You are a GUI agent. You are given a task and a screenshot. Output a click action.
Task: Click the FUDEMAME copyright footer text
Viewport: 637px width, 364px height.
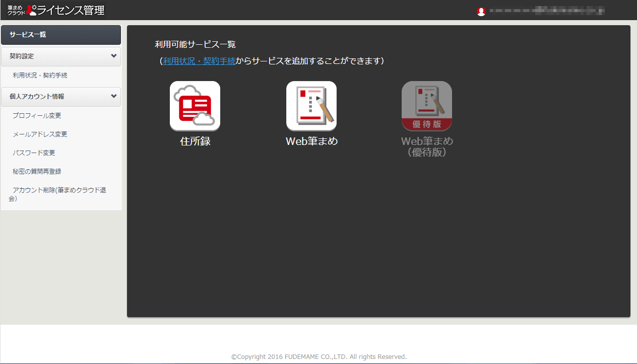(x=319, y=356)
